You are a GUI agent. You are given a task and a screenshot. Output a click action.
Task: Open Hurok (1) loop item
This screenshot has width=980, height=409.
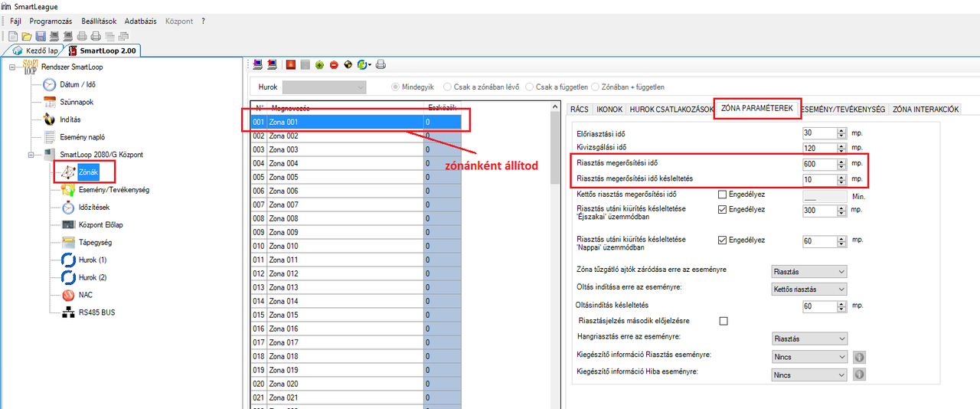[83, 260]
